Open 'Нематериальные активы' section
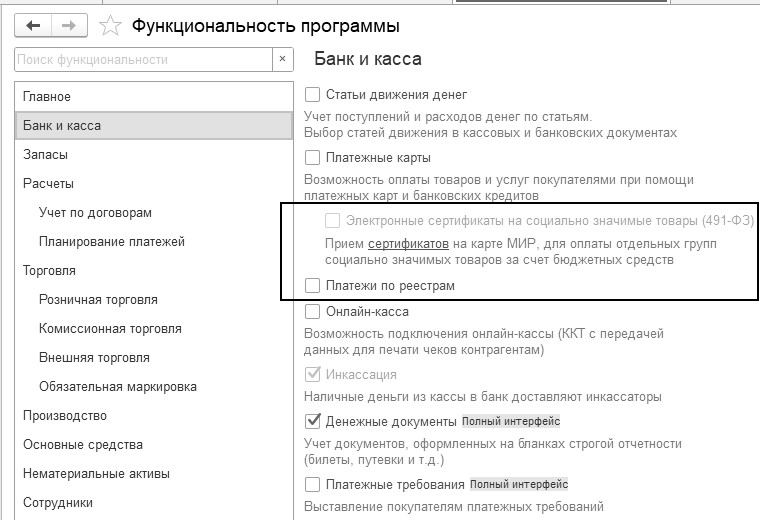This screenshot has height=520, width=760. tap(154, 473)
